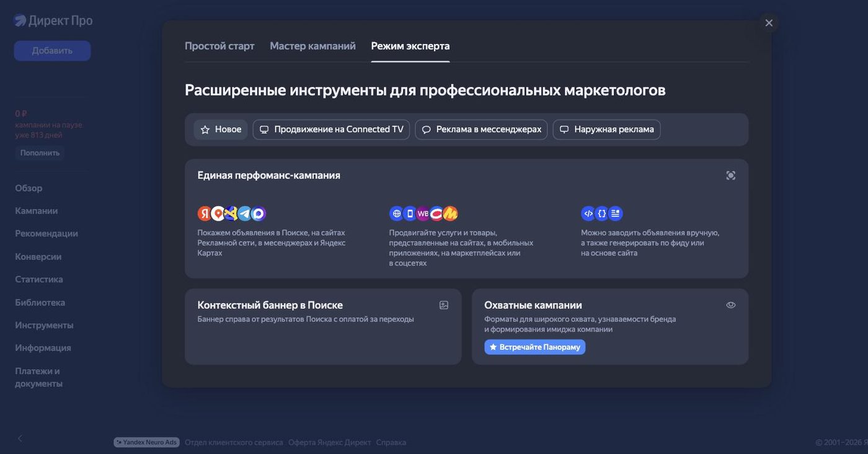Click the text starting "Покажем объявления в Поиске"
Image resolution: width=868 pixels, height=454 pixels.
tap(272, 243)
